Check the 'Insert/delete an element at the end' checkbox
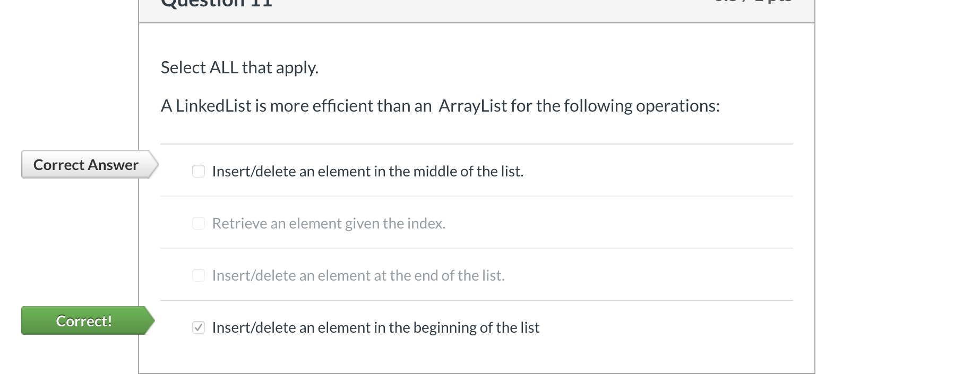980x389 pixels. 198,275
